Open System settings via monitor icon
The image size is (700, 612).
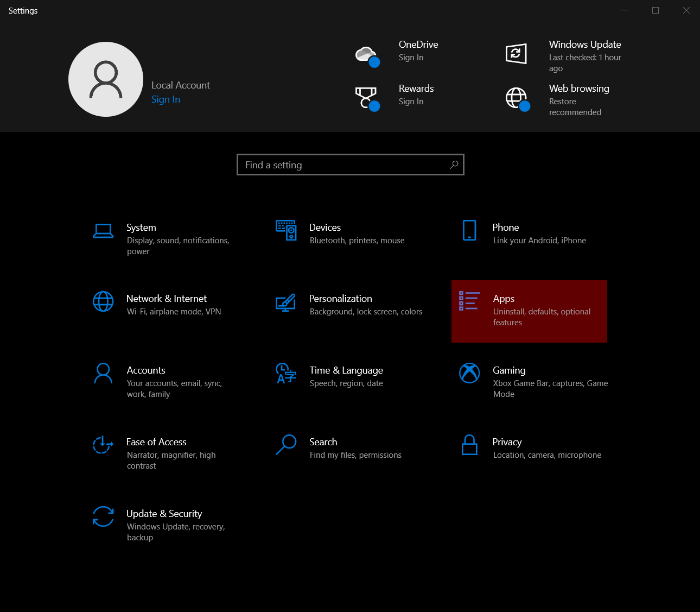click(104, 230)
